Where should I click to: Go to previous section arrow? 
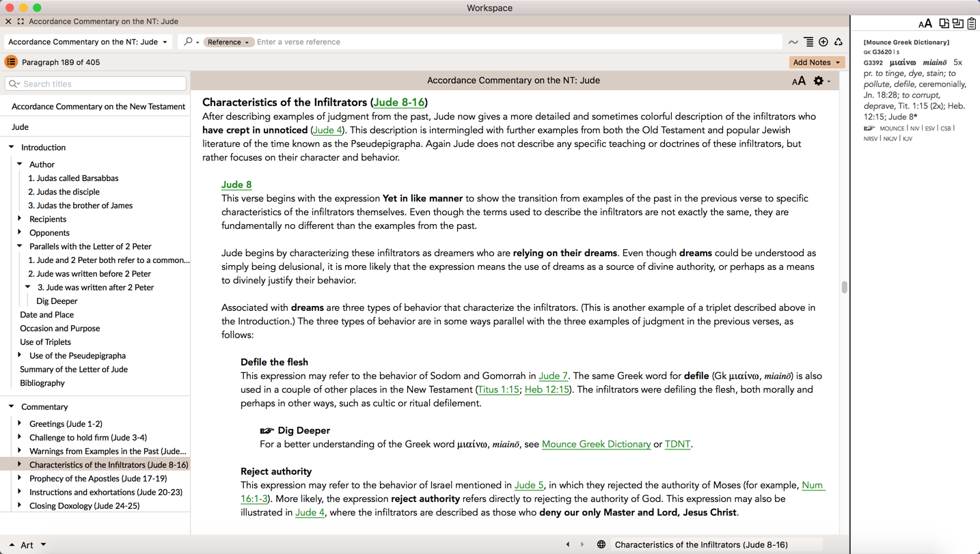pyautogui.click(x=568, y=544)
